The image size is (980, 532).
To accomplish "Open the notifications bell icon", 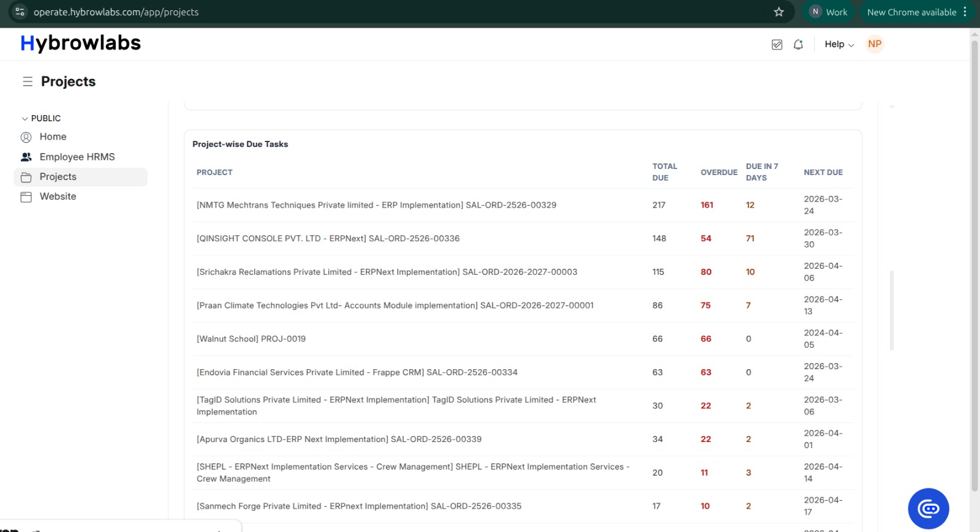I will [798, 44].
